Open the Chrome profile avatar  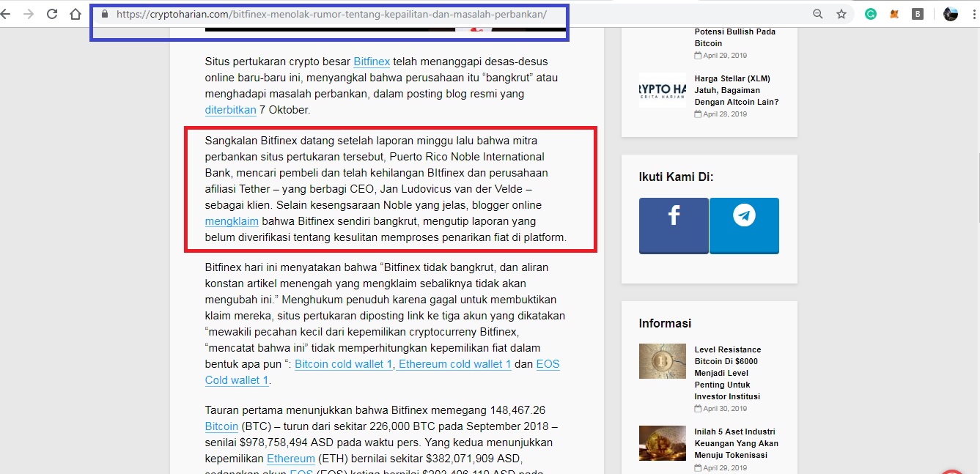951,14
